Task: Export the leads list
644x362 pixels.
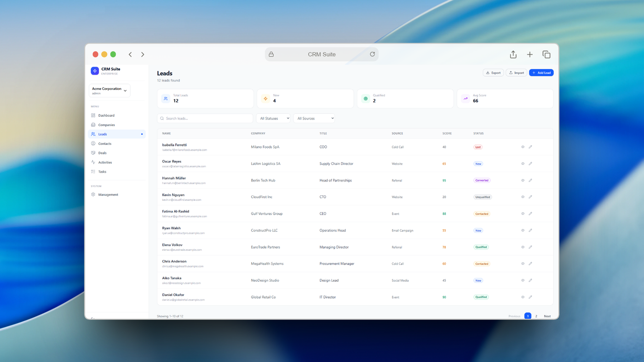Action: tap(493, 72)
